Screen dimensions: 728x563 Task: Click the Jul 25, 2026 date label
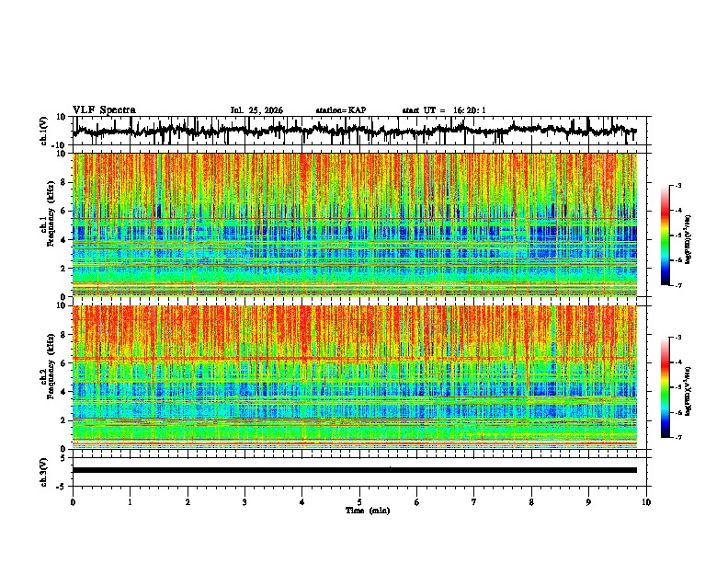[256, 110]
